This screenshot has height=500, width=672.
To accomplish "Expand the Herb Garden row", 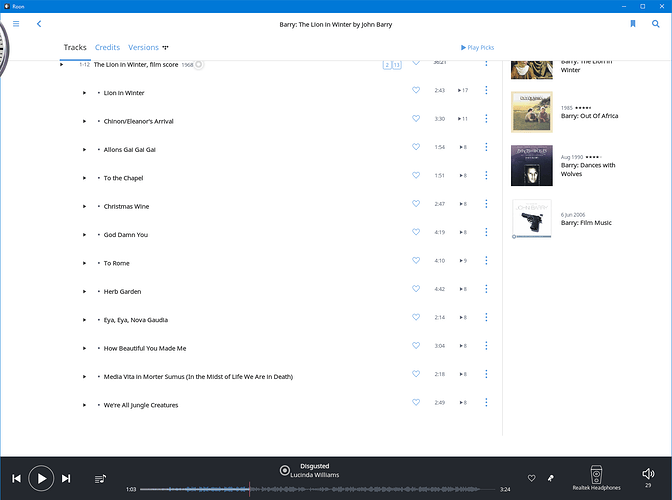I will pyautogui.click(x=84, y=292).
